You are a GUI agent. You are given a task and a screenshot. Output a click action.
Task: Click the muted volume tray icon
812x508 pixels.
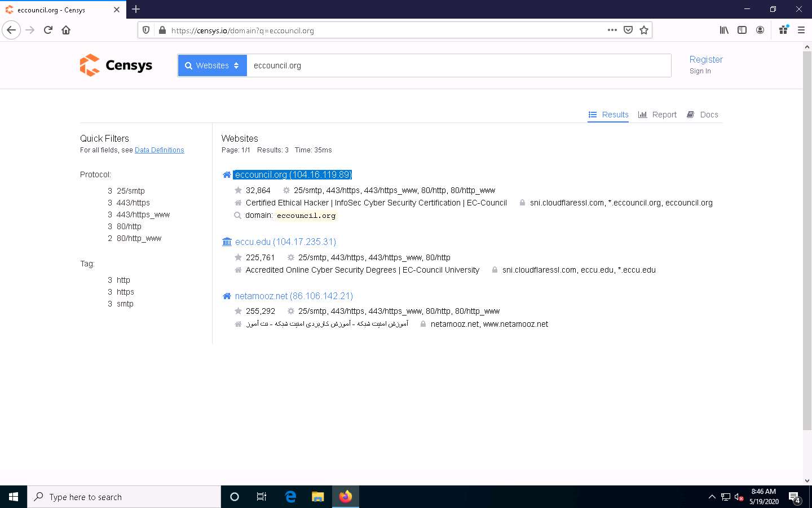739,497
